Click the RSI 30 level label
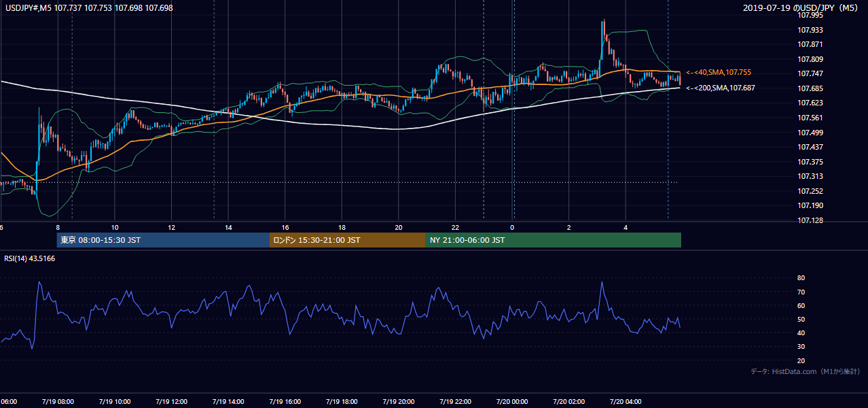The width and height of the screenshot is (868, 408). [x=801, y=346]
